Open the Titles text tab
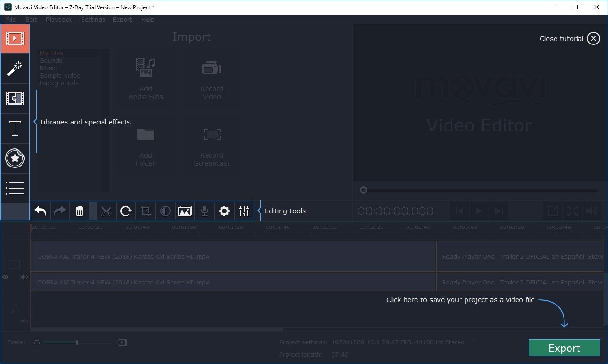608x364 pixels. click(x=15, y=128)
